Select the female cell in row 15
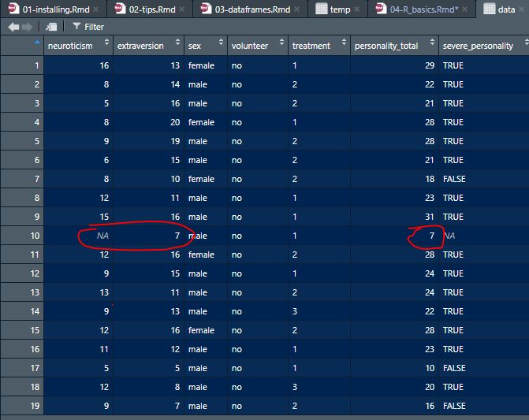529x420 pixels. click(206, 330)
